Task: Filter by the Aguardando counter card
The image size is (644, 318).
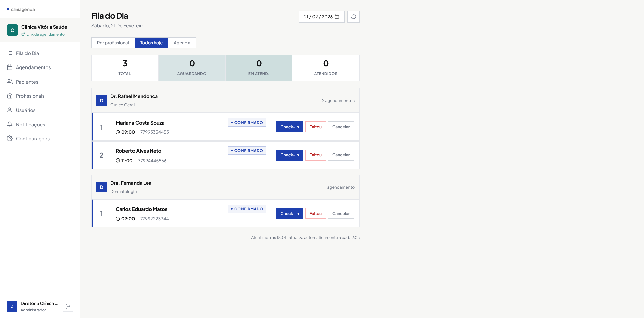Action: click(192, 68)
